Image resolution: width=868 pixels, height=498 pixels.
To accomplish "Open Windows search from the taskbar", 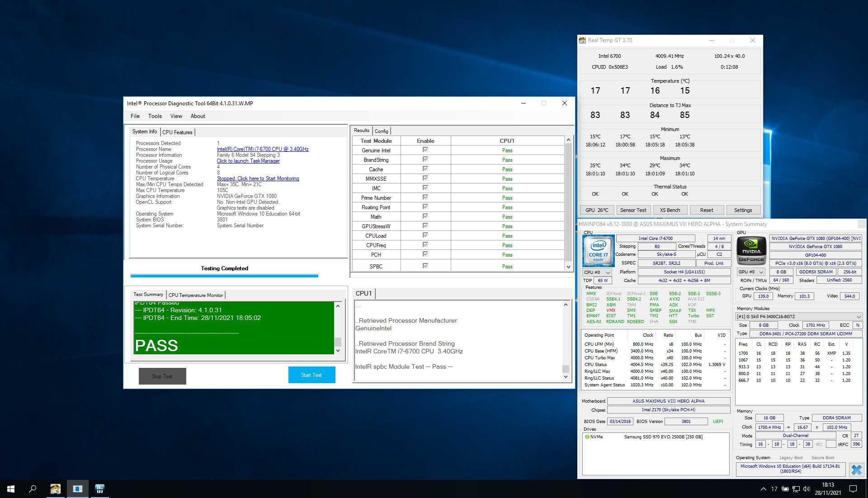I will tap(33, 489).
